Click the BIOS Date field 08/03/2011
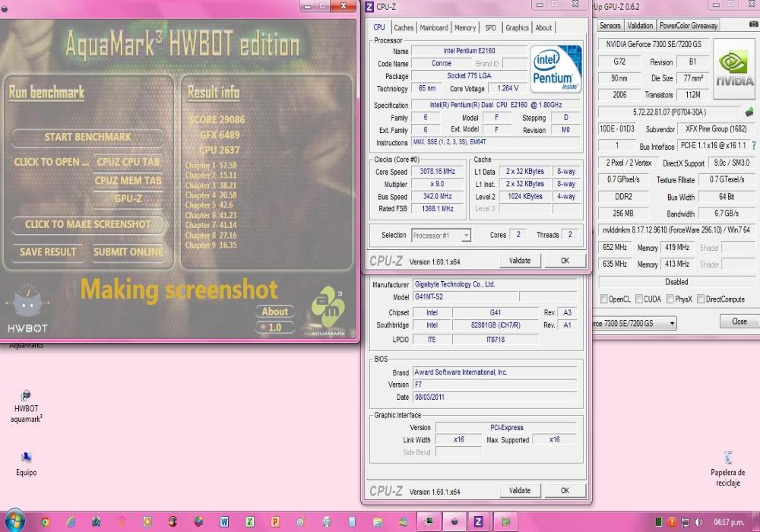The image size is (760, 532). point(495,397)
